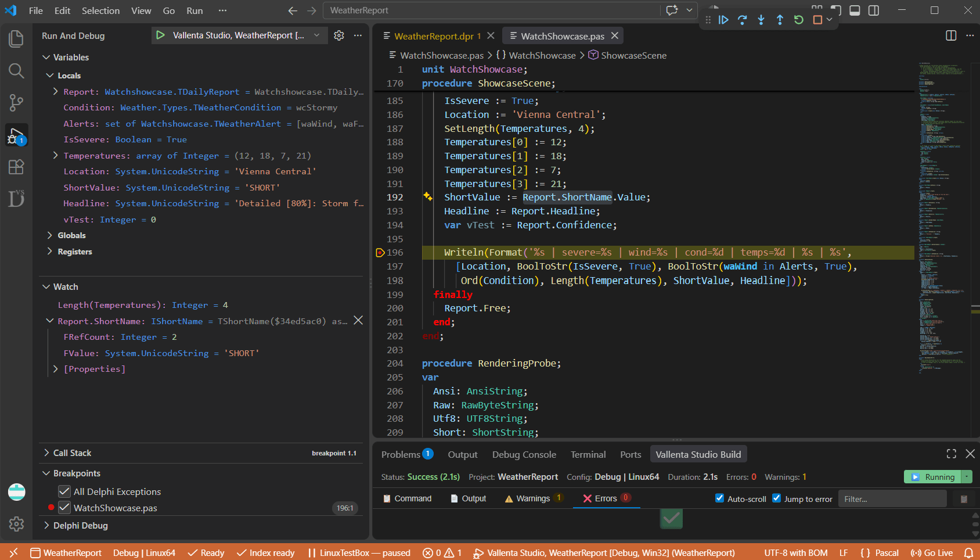Toggle the WatchShowcase.pas breakpoint checkbox

64,508
